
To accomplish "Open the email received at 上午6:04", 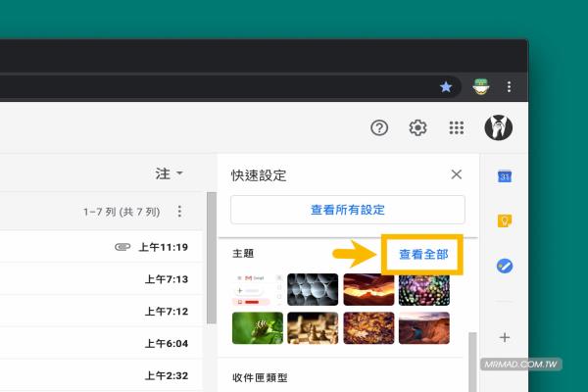I will [x=101, y=343].
